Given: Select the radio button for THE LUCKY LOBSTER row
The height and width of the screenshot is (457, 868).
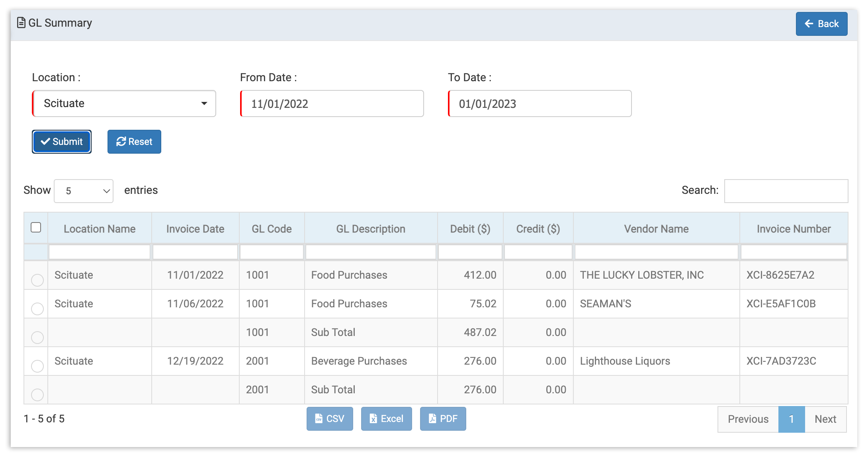Looking at the screenshot, I should (37, 280).
